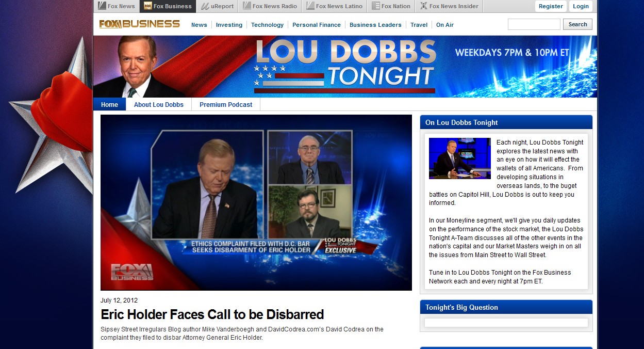Click the Moneyline segment paragraph
Screen dimensions: 644x349
[x=506, y=237]
